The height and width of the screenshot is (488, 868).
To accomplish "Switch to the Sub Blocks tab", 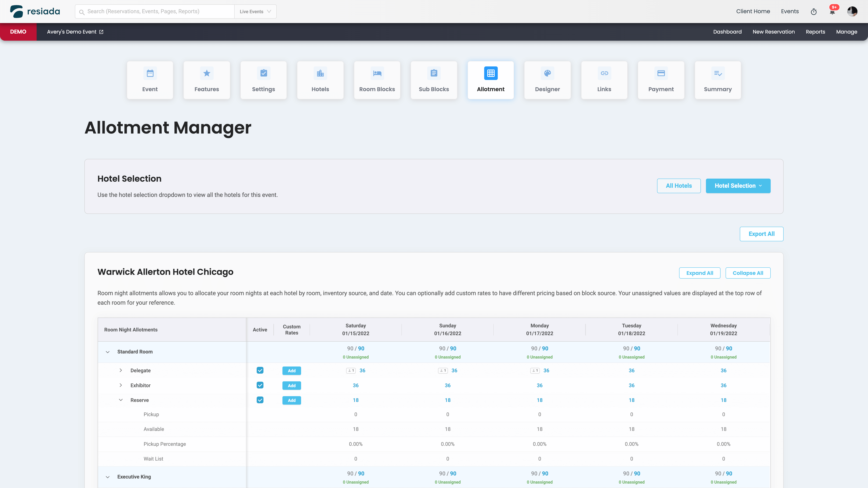I will (434, 80).
